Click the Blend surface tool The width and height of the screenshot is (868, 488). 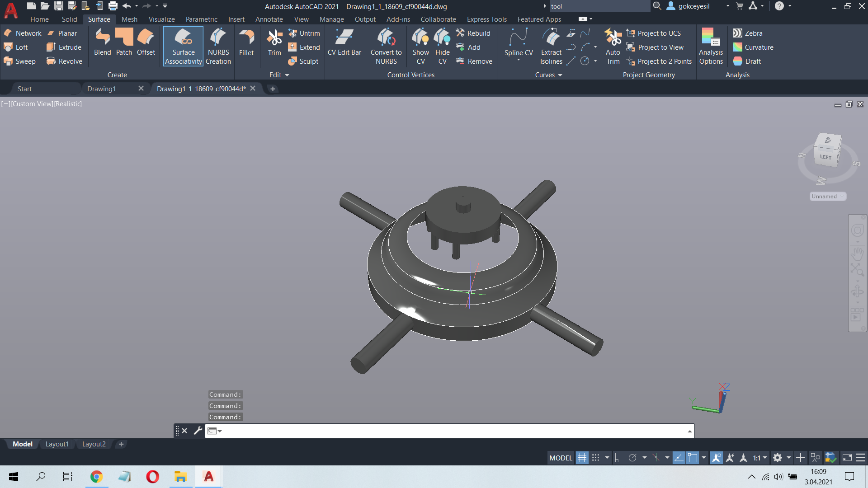[x=103, y=42]
